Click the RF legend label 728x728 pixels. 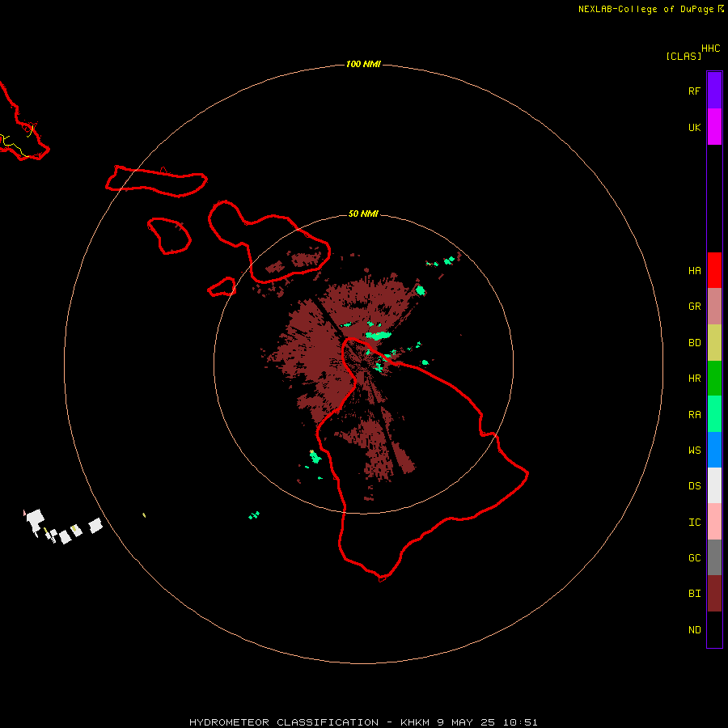[x=694, y=91]
